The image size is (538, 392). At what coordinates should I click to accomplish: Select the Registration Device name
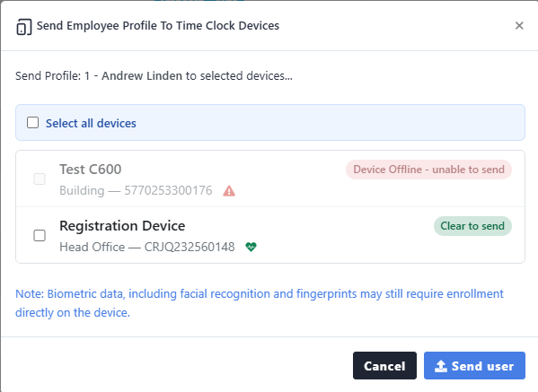pos(122,226)
